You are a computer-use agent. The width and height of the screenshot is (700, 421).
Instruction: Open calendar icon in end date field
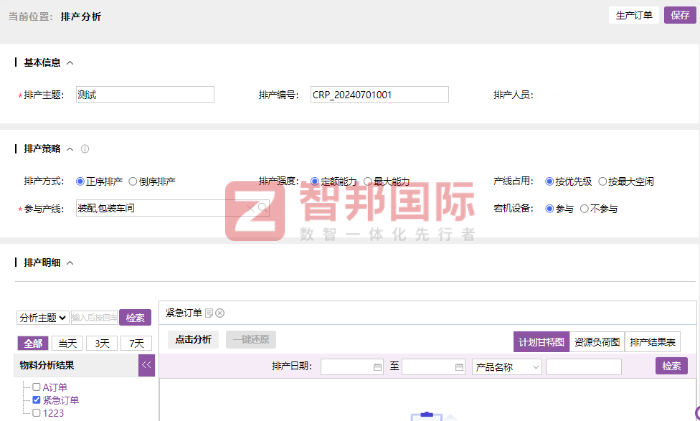point(459,367)
